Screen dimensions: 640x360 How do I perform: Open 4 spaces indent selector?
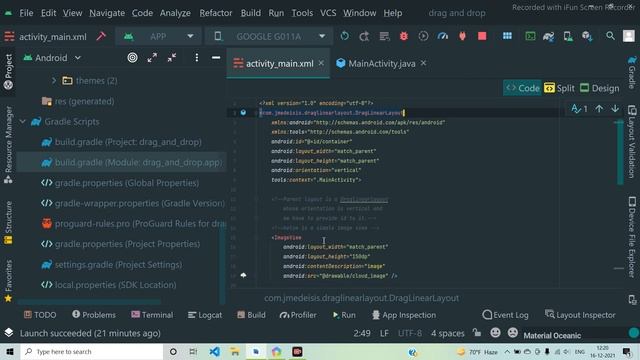[x=448, y=333]
